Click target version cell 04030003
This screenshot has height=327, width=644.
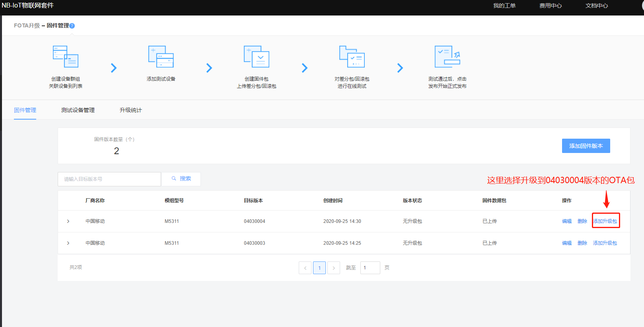coord(255,243)
